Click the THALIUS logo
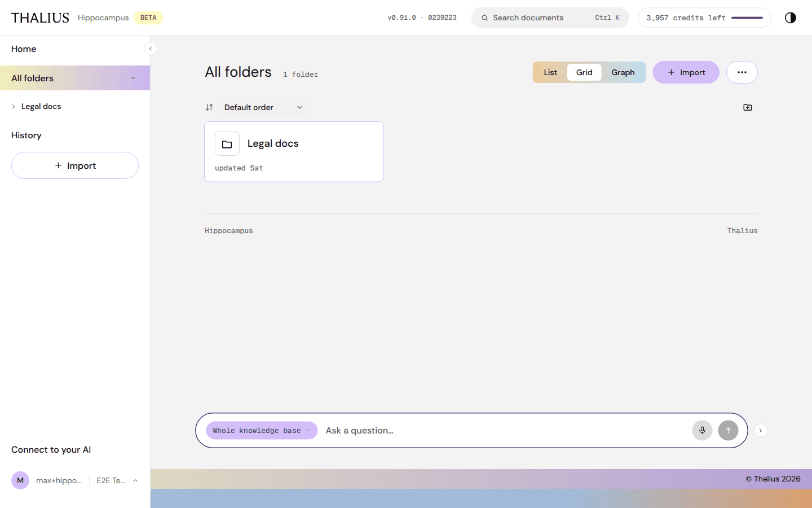812x508 pixels. [x=40, y=18]
